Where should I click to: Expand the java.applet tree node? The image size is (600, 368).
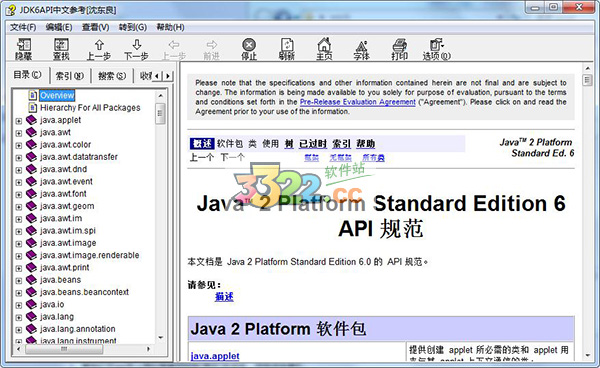(18, 121)
